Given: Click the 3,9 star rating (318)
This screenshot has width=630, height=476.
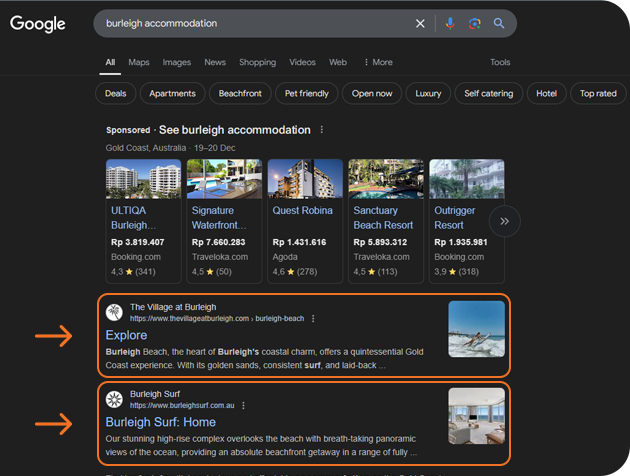Looking at the screenshot, I should (456, 272).
